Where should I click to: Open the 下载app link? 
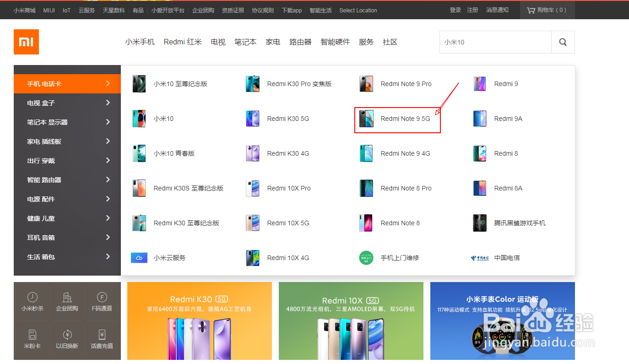[292, 11]
